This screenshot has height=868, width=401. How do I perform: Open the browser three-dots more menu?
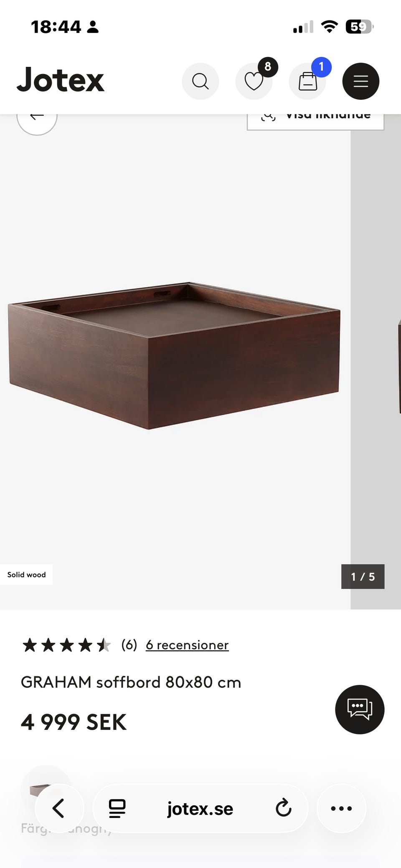coord(341,808)
